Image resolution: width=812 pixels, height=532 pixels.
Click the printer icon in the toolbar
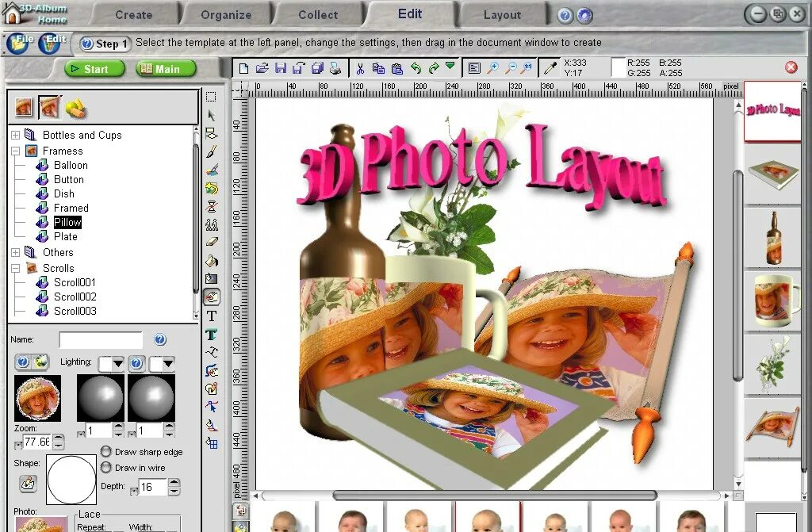click(x=335, y=68)
